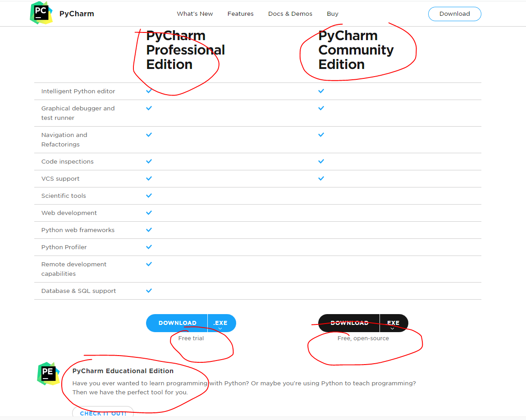The image size is (526, 420).
Task: Click the VCS support checkmark under Community Edition
Action: (x=321, y=178)
